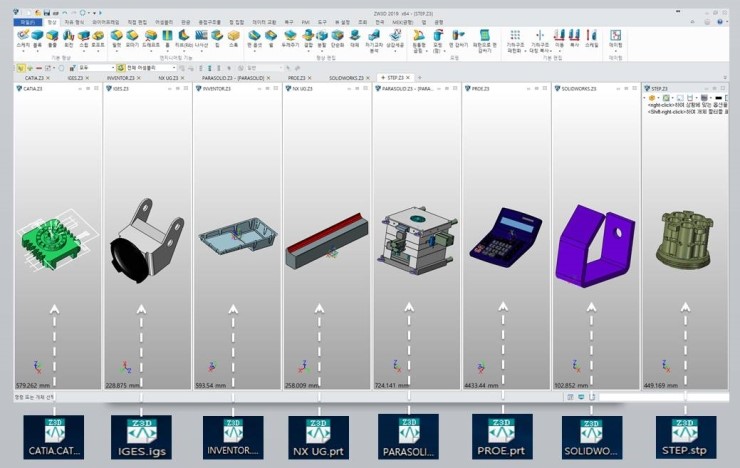The image size is (740, 468).
Task: Click the purple bracket model in SOLIDWORKS.Z3 window
Action: (595, 245)
